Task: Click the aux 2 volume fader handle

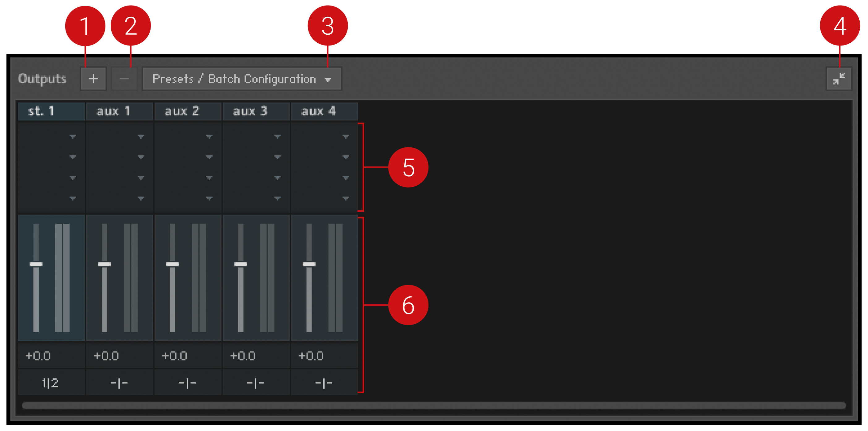Action: click(172, 265)
